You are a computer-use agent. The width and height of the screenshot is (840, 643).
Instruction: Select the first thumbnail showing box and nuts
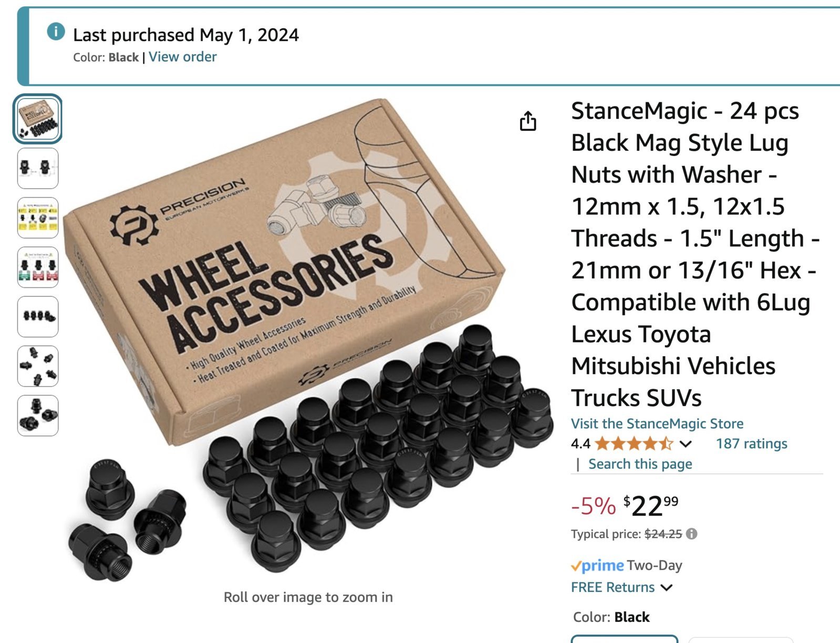(x=38, y=119)
